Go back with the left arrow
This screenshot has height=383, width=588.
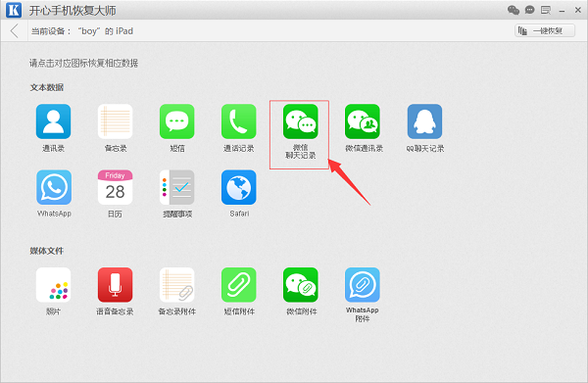pos(15,30)
